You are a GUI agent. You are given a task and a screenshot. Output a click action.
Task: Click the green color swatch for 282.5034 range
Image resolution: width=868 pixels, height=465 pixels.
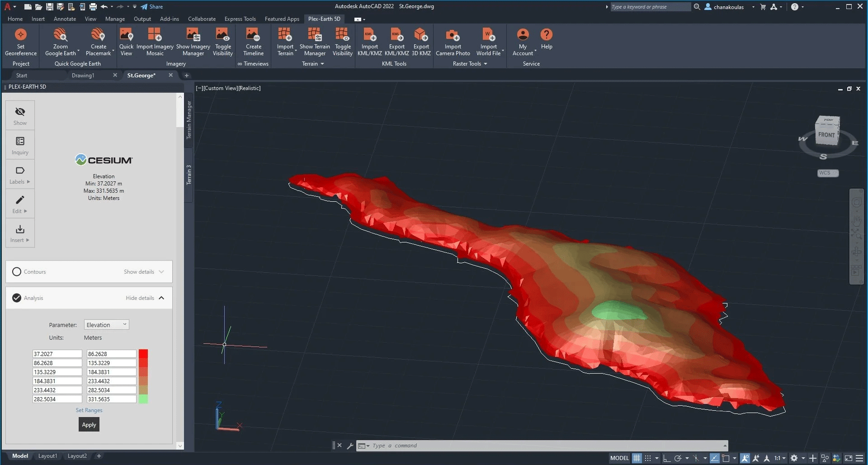coord(143,399)
